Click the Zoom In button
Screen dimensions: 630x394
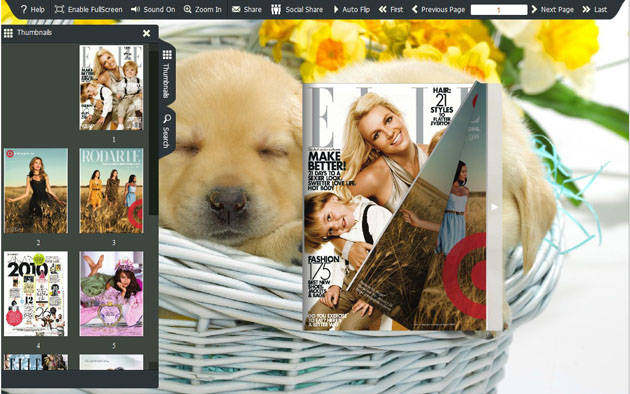[202, 9]
